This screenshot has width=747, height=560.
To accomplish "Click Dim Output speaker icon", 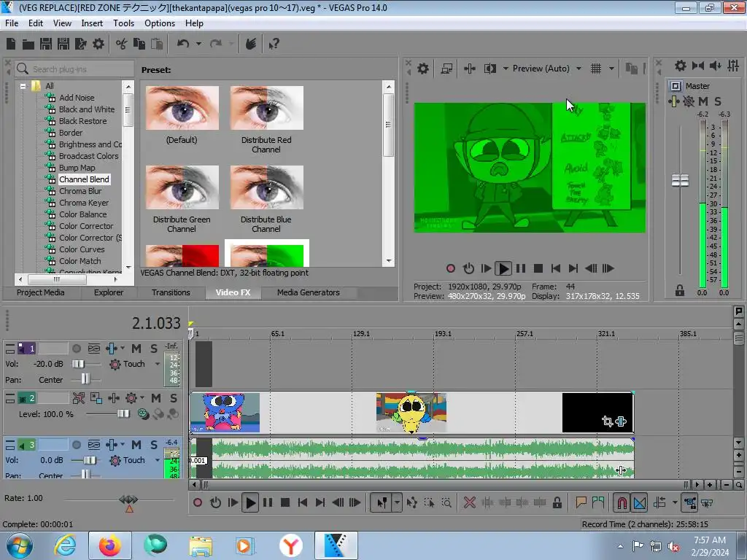I will (715, 66).
